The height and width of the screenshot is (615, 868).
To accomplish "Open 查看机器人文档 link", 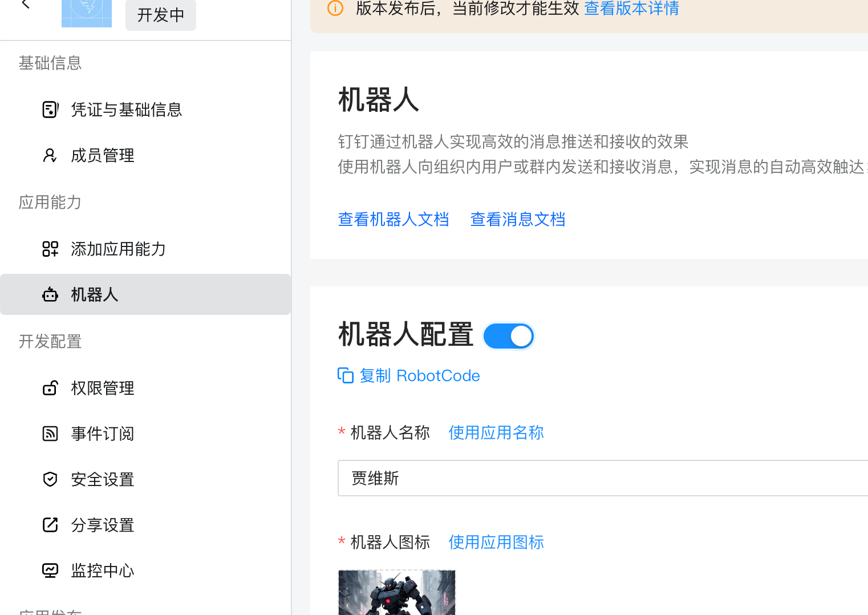I will coord(394,219).
